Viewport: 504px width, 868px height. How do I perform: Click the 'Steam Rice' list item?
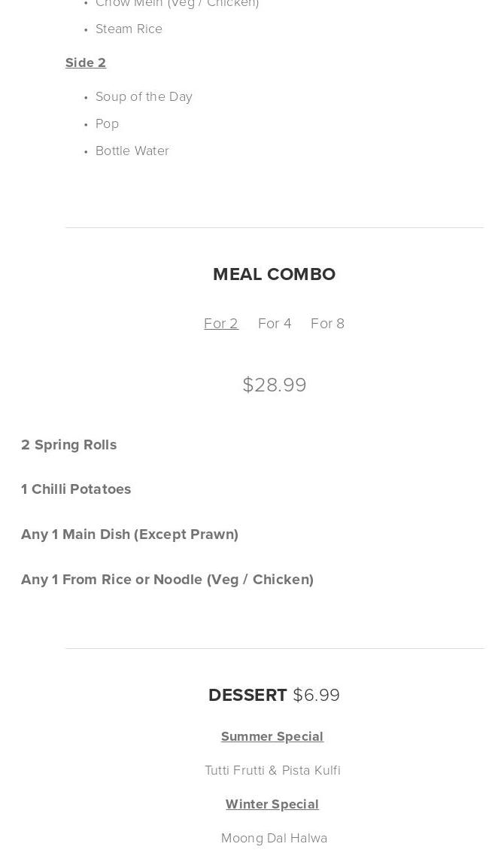[129, 29]
